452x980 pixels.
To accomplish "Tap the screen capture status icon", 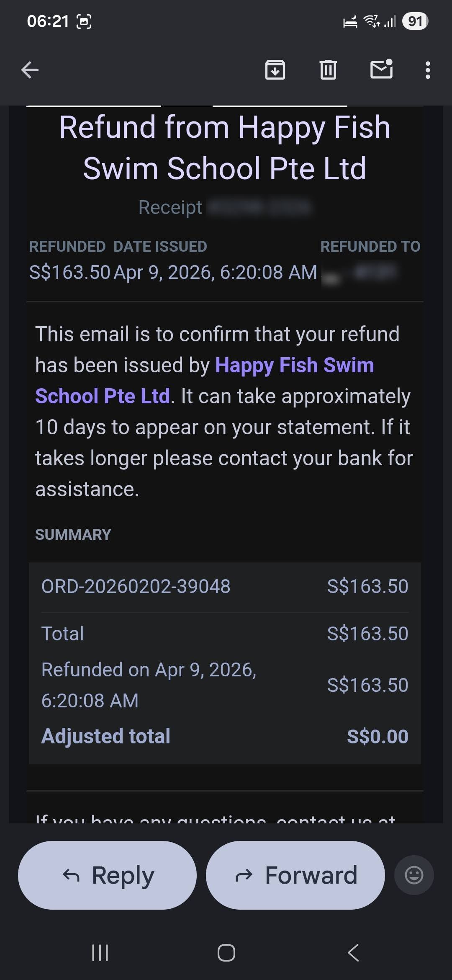I will pos(84,21).
